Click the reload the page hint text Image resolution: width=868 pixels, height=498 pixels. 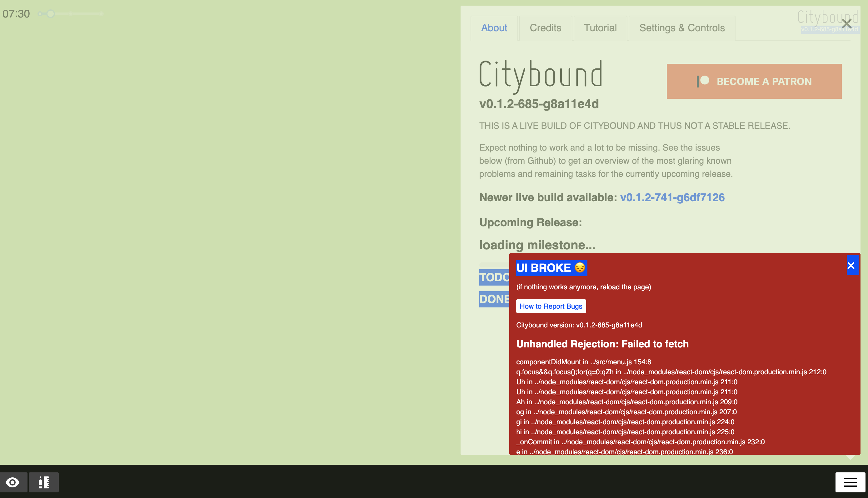(583, 287)
